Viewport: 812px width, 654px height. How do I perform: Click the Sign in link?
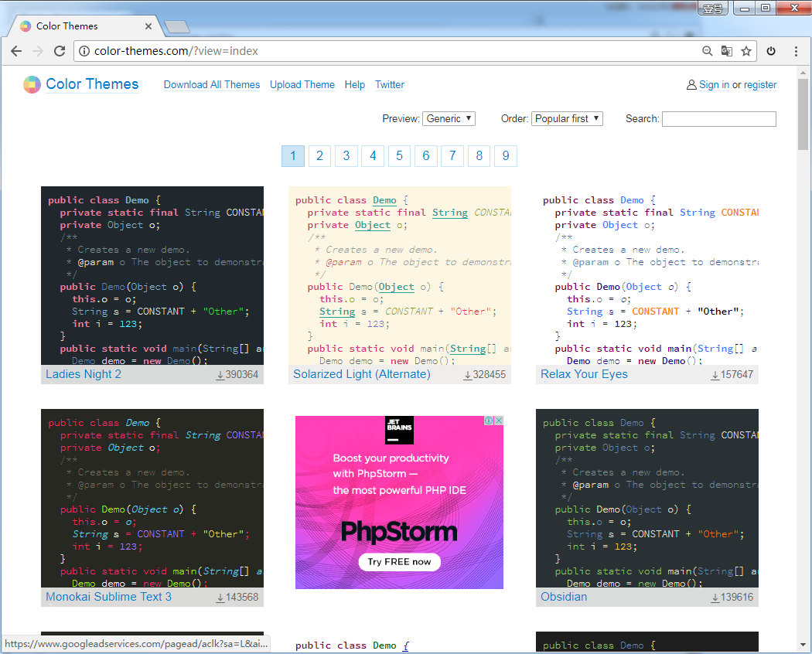pos(714,85)
